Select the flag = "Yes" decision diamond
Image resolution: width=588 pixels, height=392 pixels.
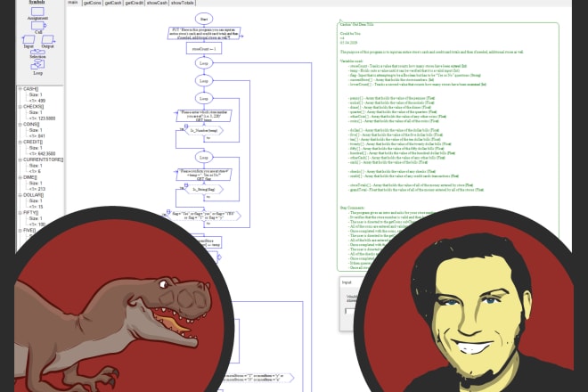(x=204, y=216)
